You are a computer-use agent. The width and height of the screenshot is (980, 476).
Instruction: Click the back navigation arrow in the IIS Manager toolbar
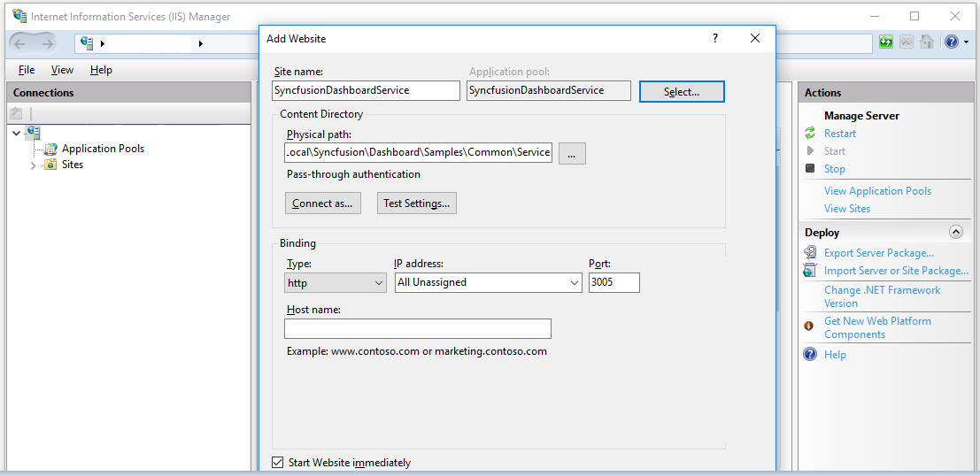pyautogui.click(x=19, y=43)
